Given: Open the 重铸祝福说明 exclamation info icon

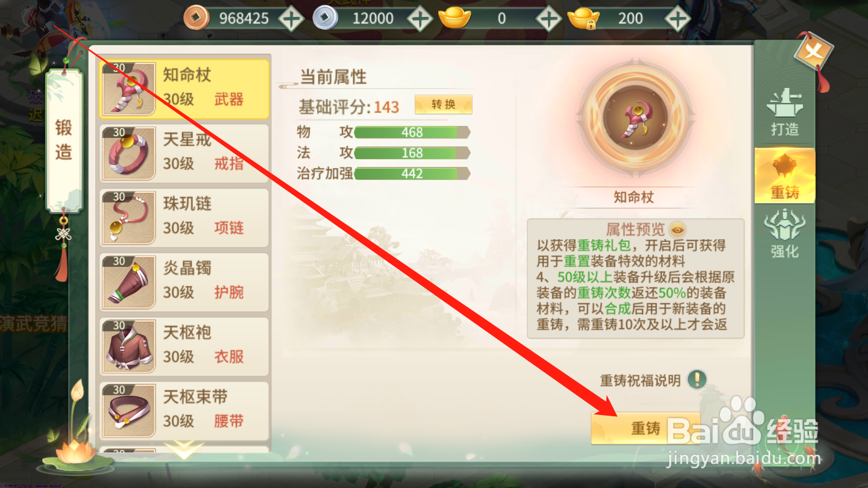Looking at the screenshot, I should point(697,380).
